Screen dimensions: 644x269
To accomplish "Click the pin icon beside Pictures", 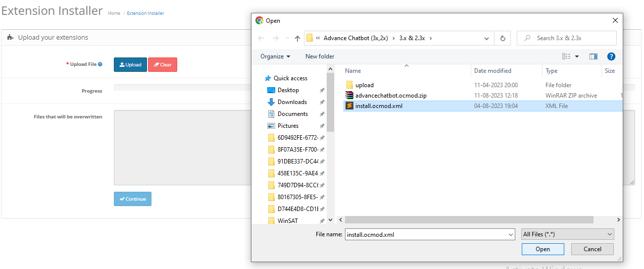I will tap(322, 126).
